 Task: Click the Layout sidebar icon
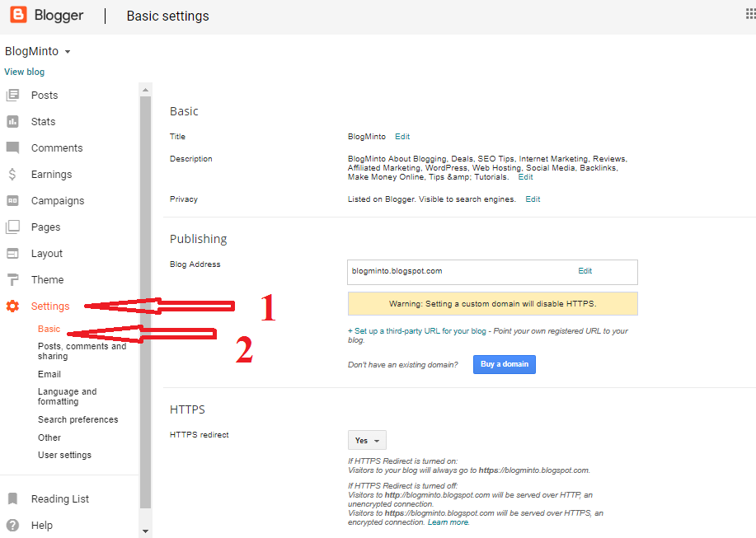click(12, 254)
